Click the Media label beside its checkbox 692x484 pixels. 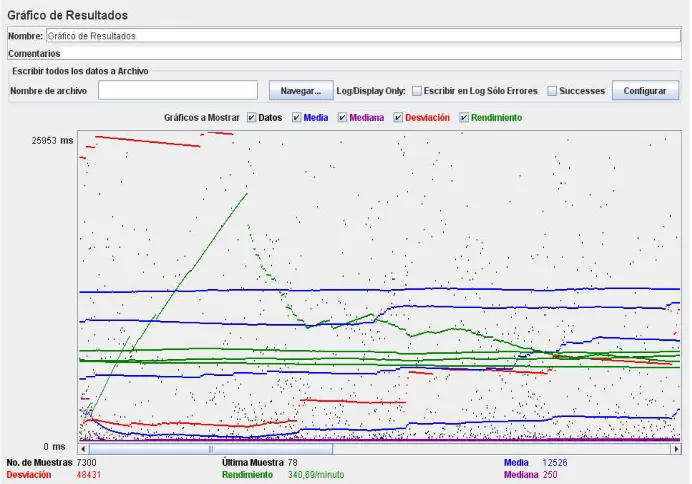pyautogui.click(x=316, y=118)
